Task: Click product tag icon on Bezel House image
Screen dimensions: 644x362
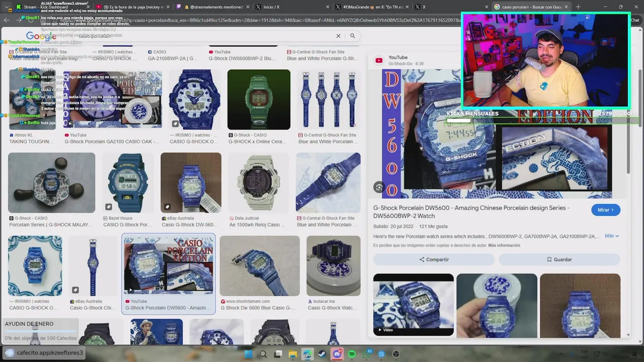Action: coord(109,207)
